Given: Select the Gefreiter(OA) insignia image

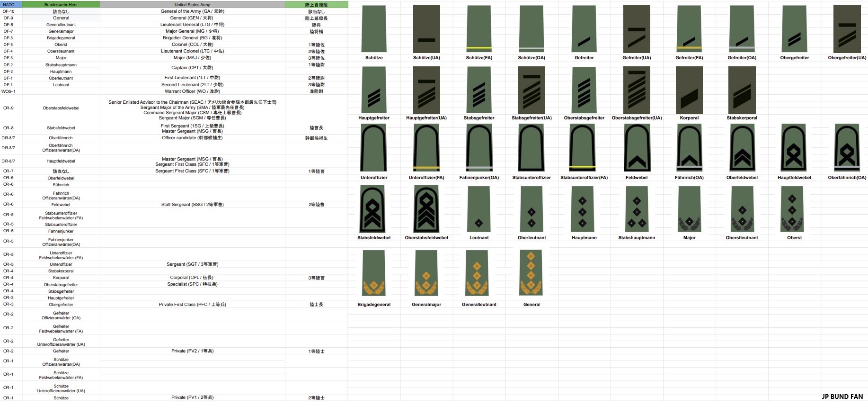Looking at the screenshot, I should 742,29.
